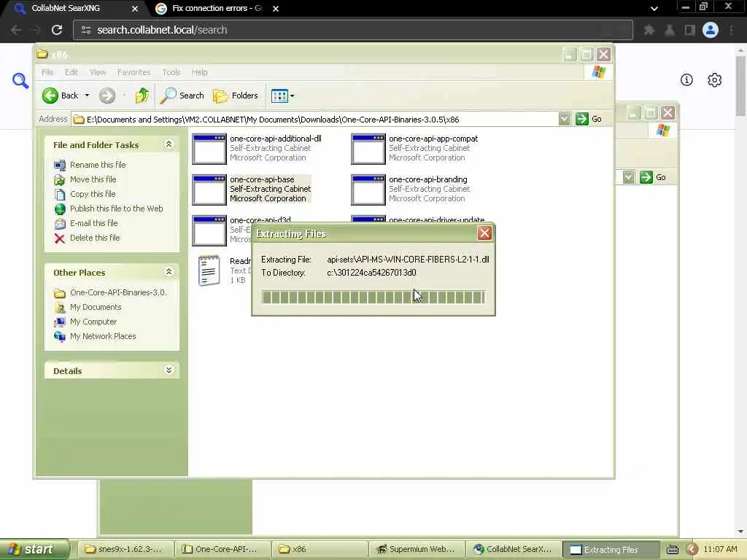Open the Help menu
Viewport: 747px width, 560px height.
200,72
